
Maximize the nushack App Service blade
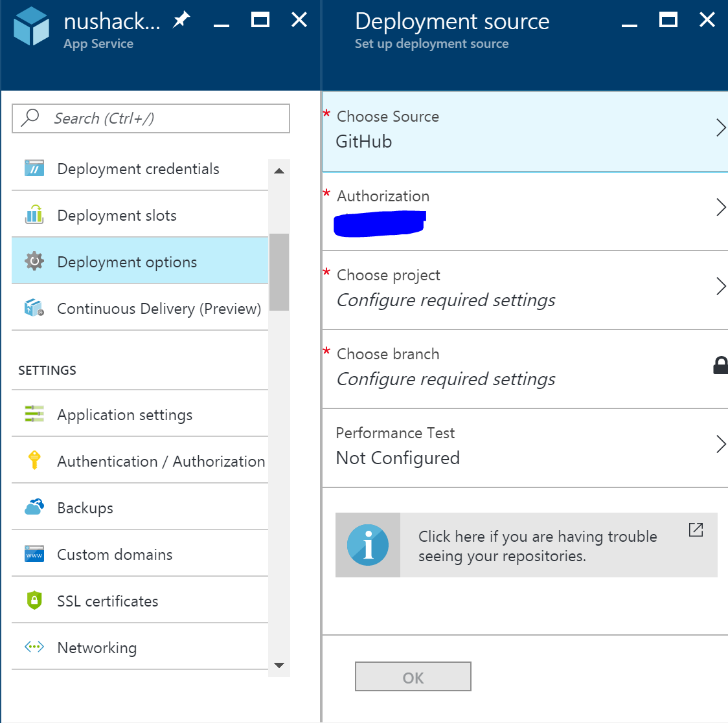click(260, 20)
